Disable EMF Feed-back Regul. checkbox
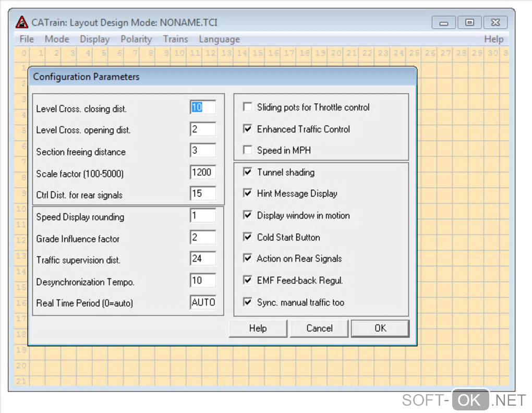Screen dimensions: 532x413 point(248,280)
